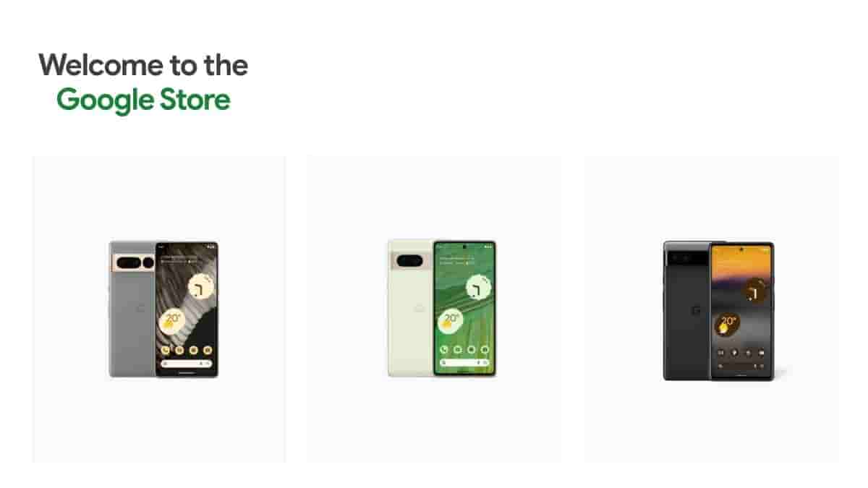Screen dimensions: 868x488
Task: Click the G logo on black phone back
Action: click(x=696, y=311)
